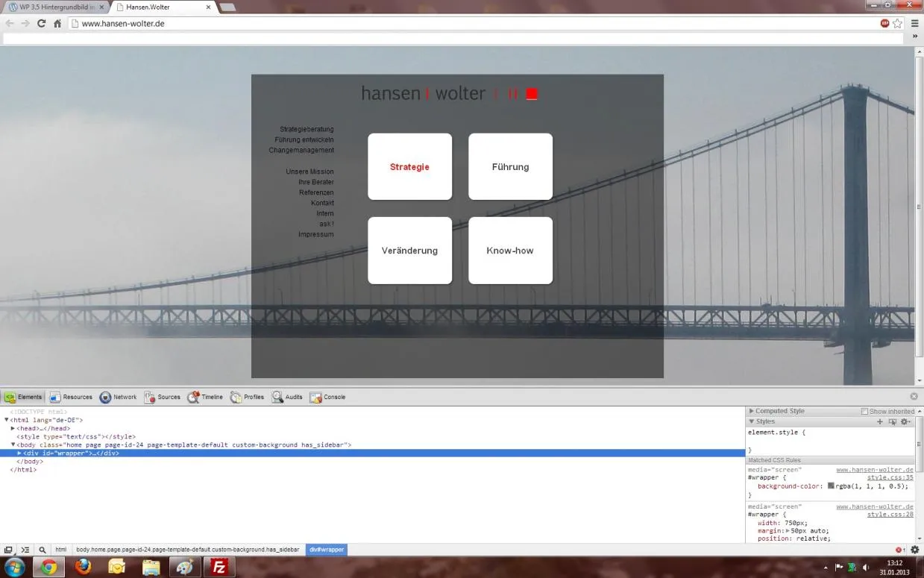Open DevTools settings gear at bottom right

click(915, 550)
